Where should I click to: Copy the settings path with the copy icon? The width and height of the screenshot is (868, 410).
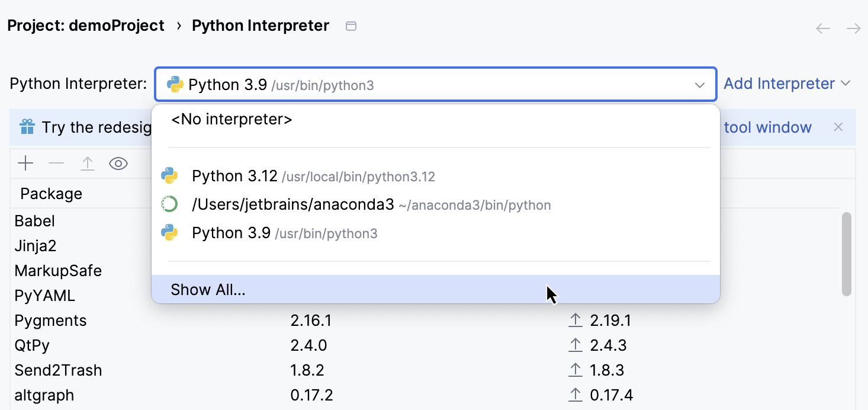coord(351,25)
